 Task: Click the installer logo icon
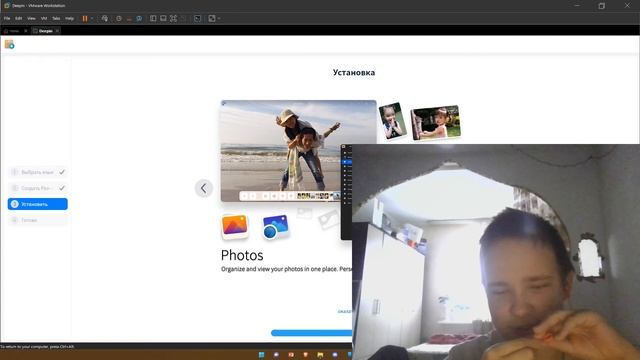pos(9,44)
